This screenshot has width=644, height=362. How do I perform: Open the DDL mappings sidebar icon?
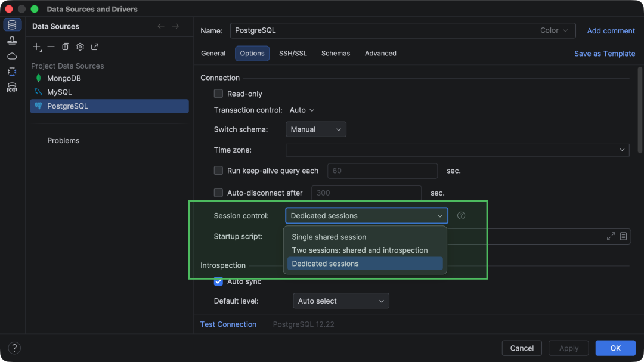12,88
